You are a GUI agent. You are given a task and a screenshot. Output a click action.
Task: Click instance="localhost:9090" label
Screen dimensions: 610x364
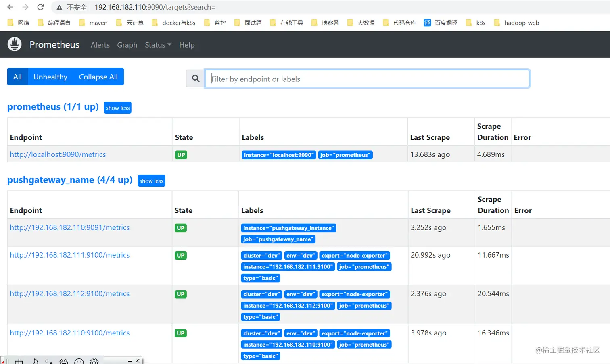(279, 155)
